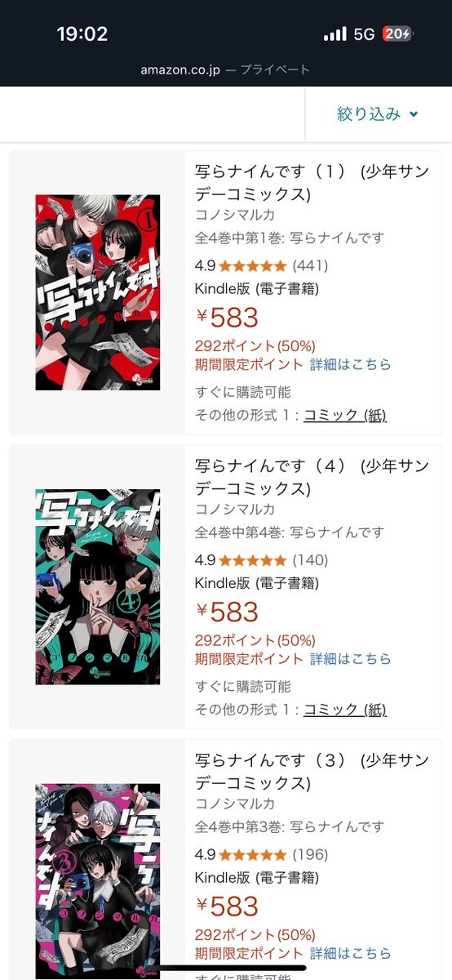This screenshot has height=980, width=452.
Task: Tap the amazon.co.jp address bar
Action: [x=225, y=69]
